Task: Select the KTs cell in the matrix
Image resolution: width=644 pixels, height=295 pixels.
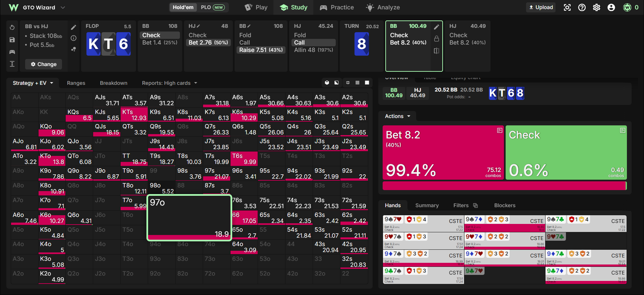Action: (x=134, y=115)
